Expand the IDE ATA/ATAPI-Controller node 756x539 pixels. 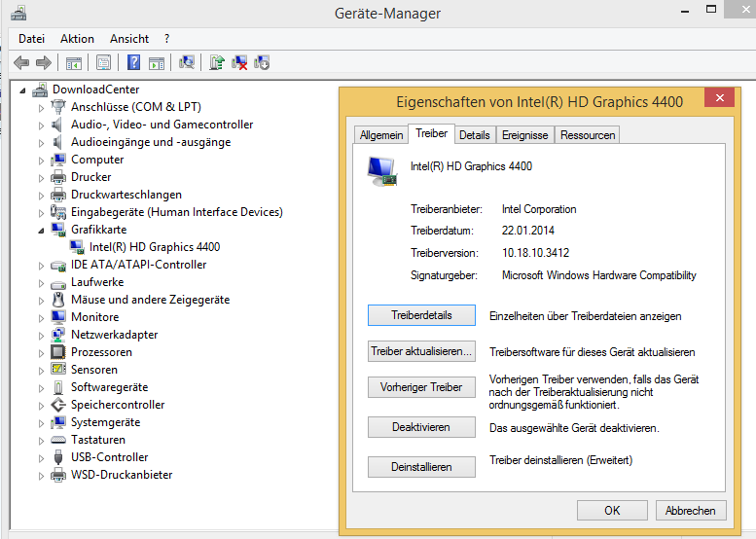point(42,266)
